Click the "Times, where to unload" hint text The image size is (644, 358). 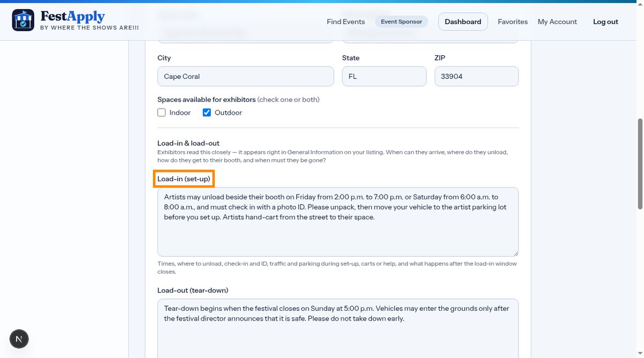337,267
